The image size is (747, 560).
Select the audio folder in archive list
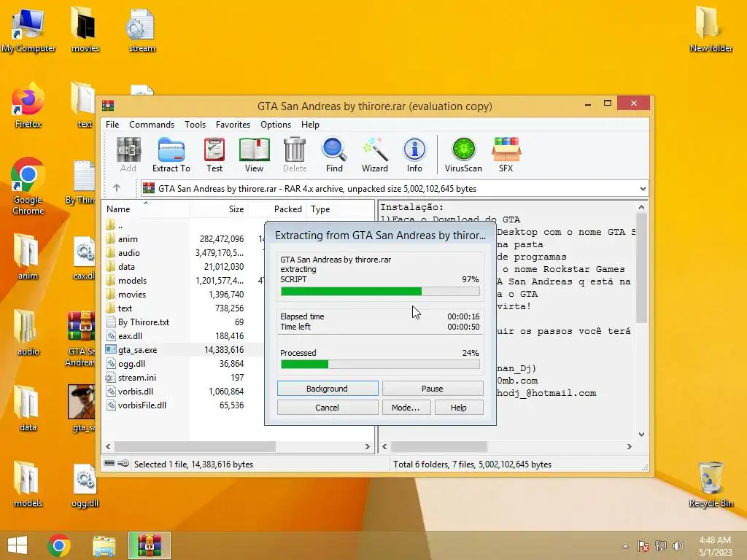tap(128, 253)
